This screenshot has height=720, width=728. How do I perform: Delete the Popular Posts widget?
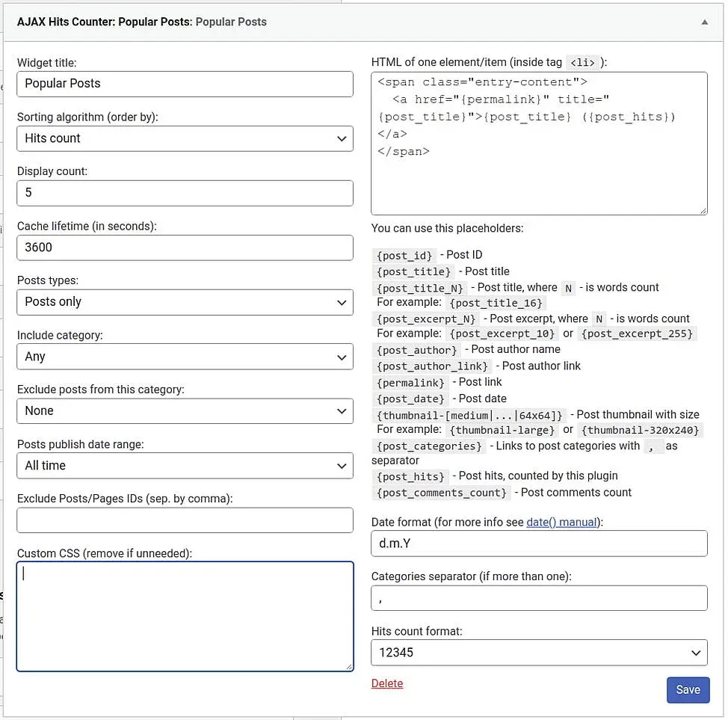pyautogui.click(x=386, y=683)
